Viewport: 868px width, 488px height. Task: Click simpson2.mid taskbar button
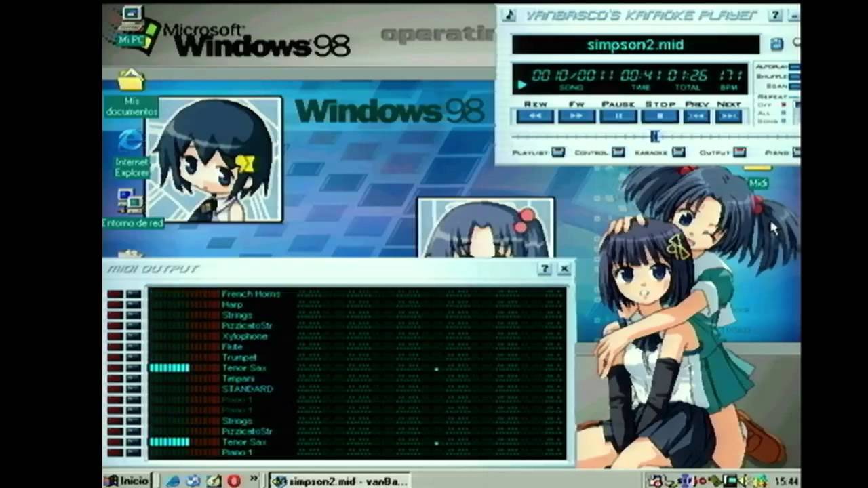pos(339,481)
